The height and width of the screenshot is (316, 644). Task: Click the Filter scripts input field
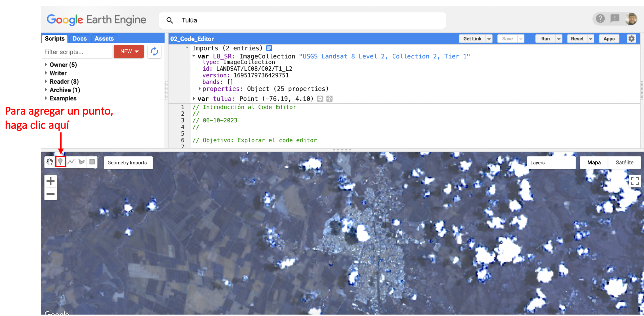pyautogui.click(x=77, y=52)
